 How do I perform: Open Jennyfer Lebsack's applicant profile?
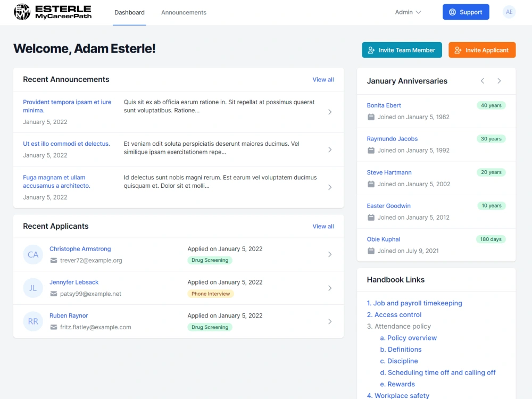(74, 282)
